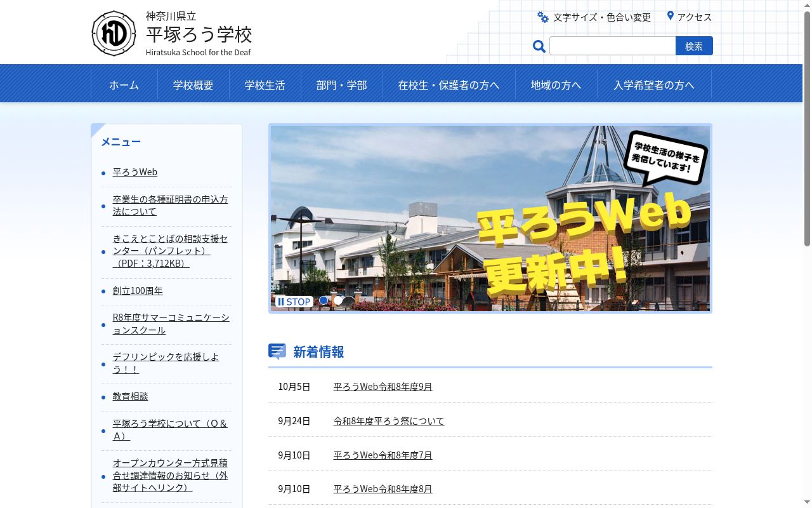Open きこえとことばの相談支援センター pamphlet PDF
Viewport: 812px width, 508px height.
(170, 251)
